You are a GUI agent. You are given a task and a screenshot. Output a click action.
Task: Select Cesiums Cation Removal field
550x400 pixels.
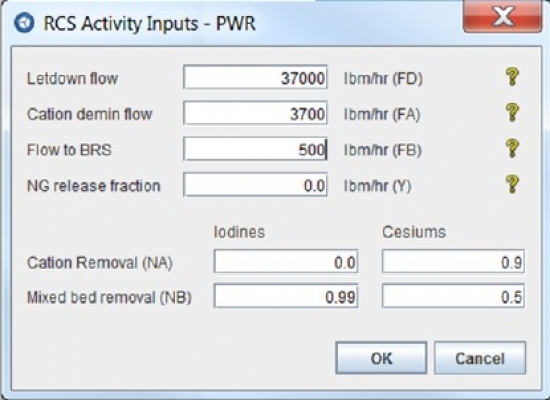(454, 262)
